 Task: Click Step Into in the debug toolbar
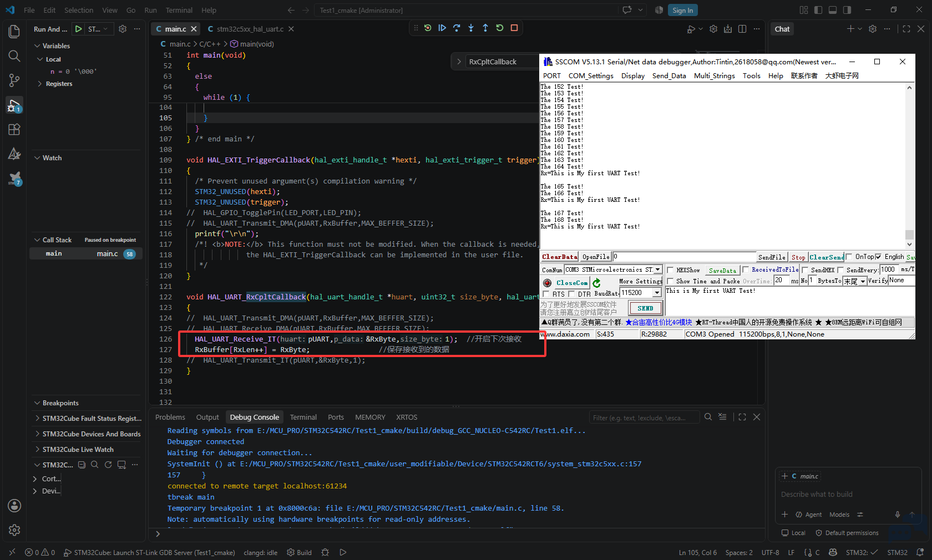[471, 28]
